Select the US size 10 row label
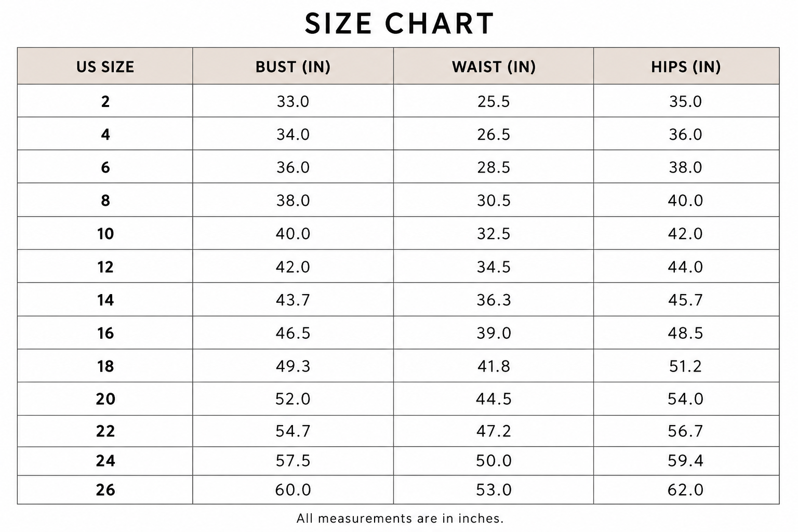The width and height of the screenshot is (798, 532). (x=105, y=234)
